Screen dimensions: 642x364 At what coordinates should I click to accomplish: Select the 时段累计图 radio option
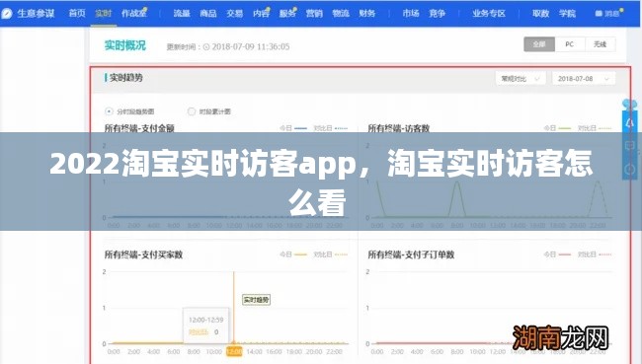click(x=192, y=111)
